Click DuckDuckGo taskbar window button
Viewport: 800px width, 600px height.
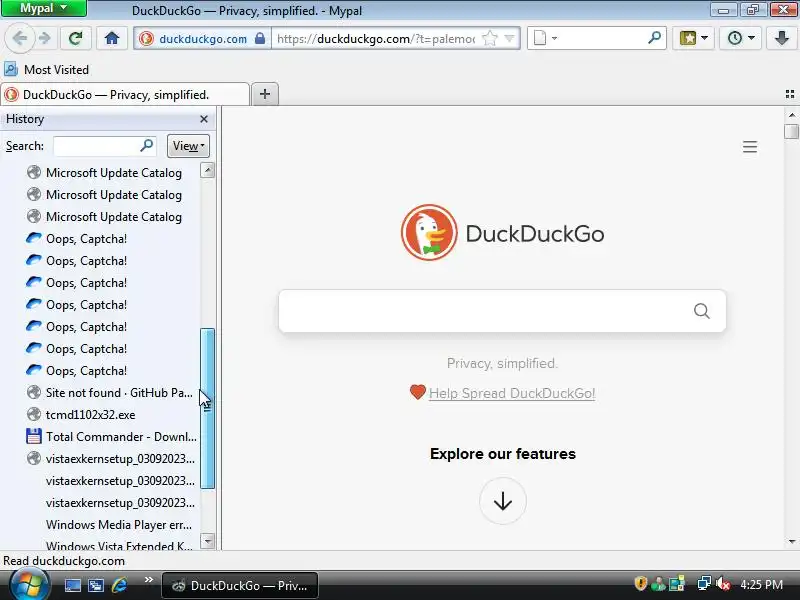240,586
